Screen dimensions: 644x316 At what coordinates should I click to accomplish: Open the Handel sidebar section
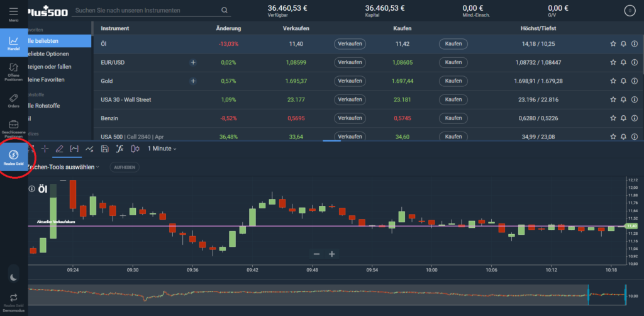(x=14, y=43)
